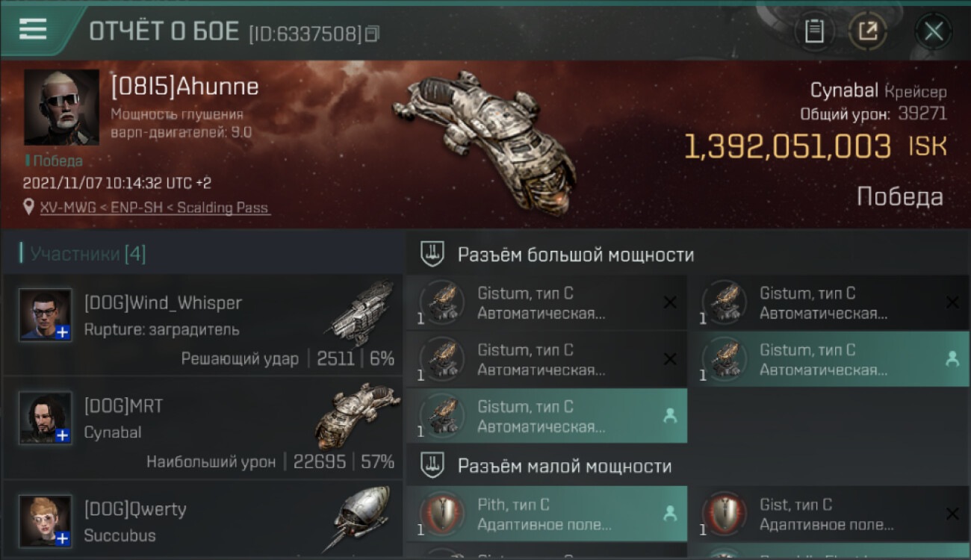This screenshot has height=560, width=971.
Task: Open the hamburger menu in the header
Action: point(33,28)
